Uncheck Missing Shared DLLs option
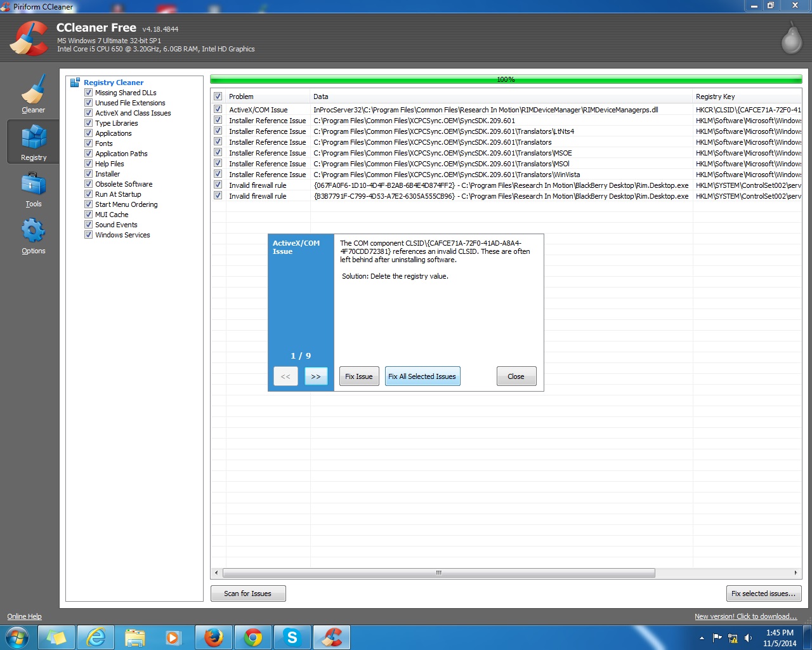The height and width of the screenshot is (650, 812). tap(89, 93)
